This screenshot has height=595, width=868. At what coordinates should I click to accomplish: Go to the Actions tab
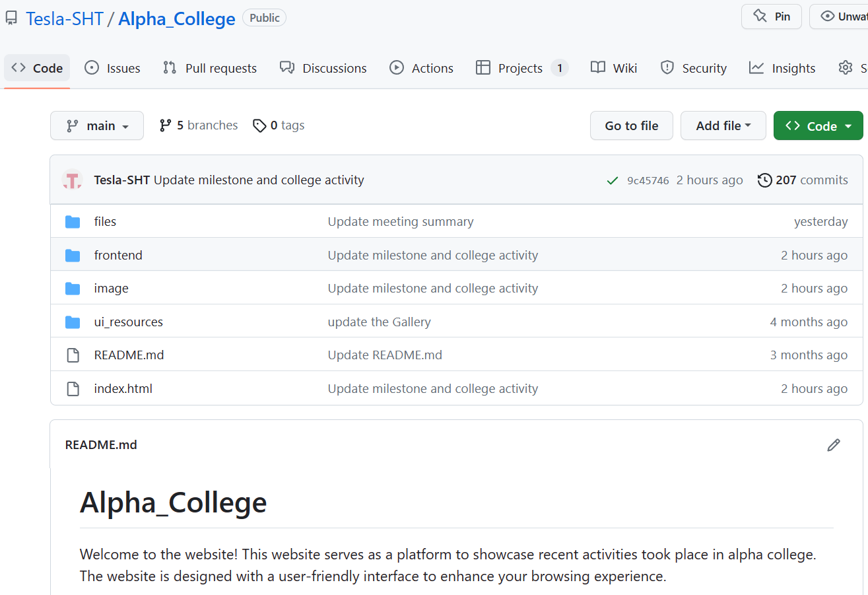pyautogui.click(x=421, y=68)
